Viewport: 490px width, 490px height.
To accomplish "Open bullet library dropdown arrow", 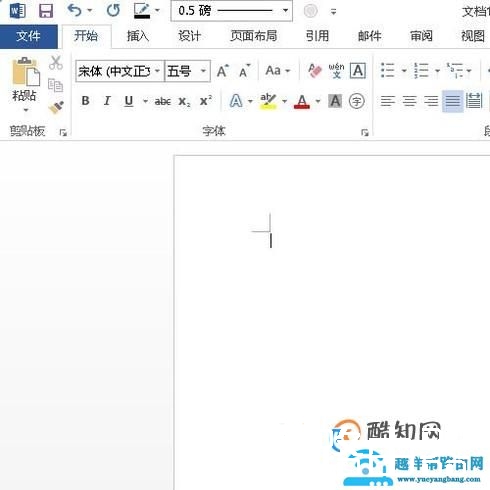I will tap(404, 71).
